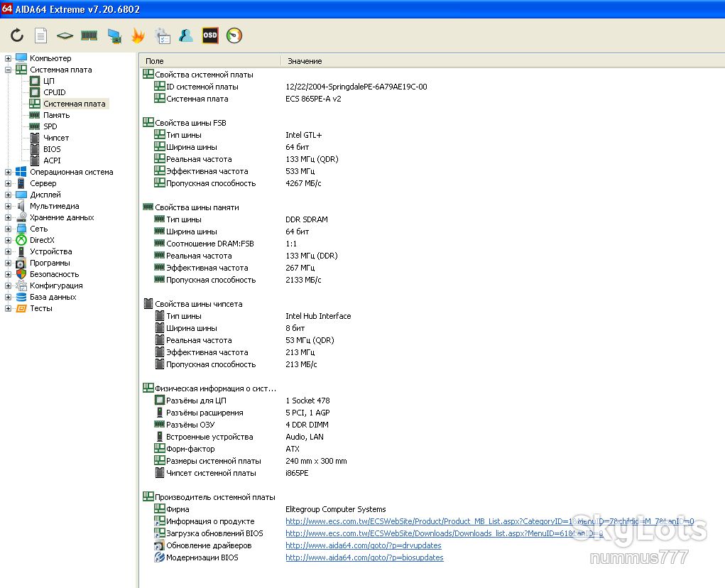Click the Refresh toolbar icon

coord(17,36)
